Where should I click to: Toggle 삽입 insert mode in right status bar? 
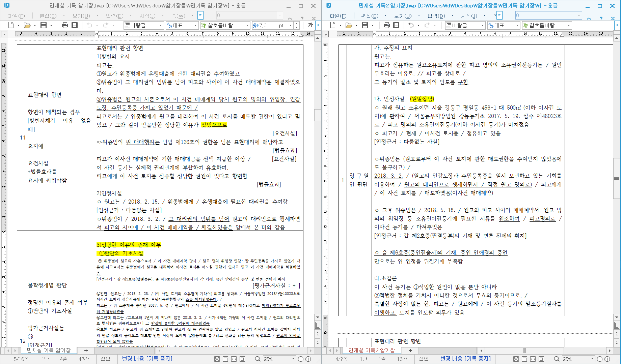[x=424, y=359]
